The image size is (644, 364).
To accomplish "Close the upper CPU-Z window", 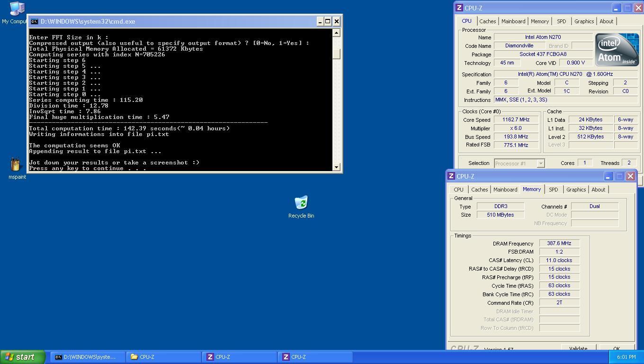I will [x=638, y=8].
